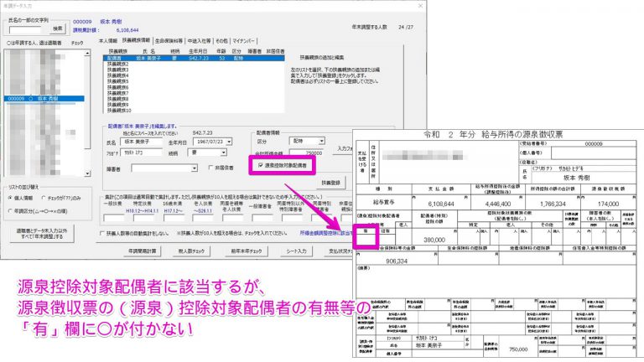Open the 中途入社等 tab

pos(200,41)
